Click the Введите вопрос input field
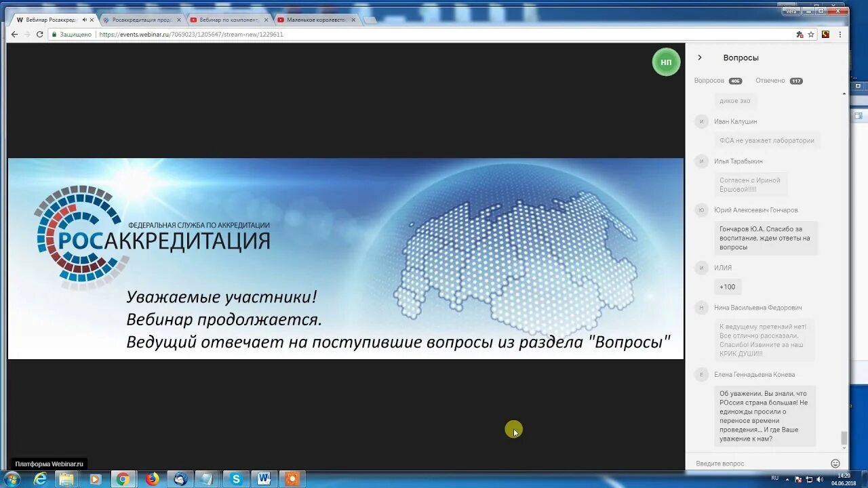868x488 pixels. 759,464
